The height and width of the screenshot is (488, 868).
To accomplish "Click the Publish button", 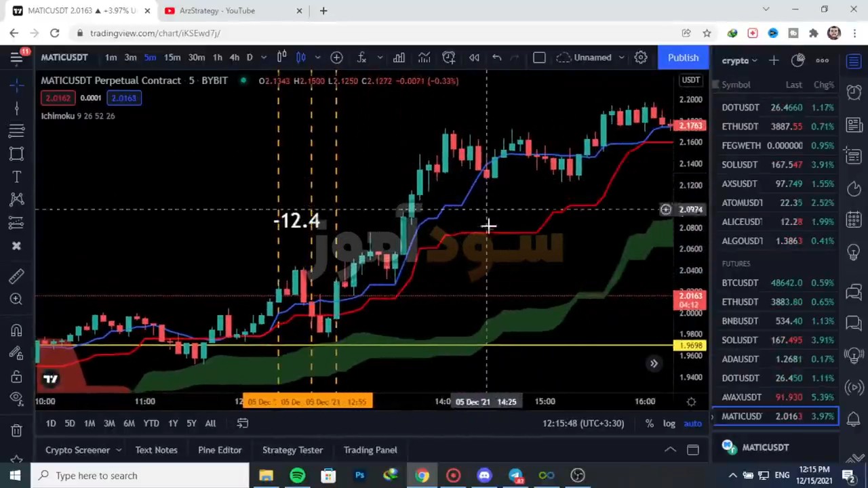I will [x=683, y=58].
